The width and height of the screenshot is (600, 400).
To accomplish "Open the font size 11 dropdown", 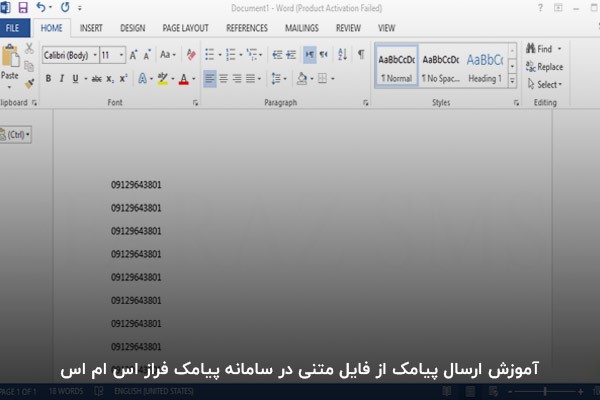I will (121, 56).
